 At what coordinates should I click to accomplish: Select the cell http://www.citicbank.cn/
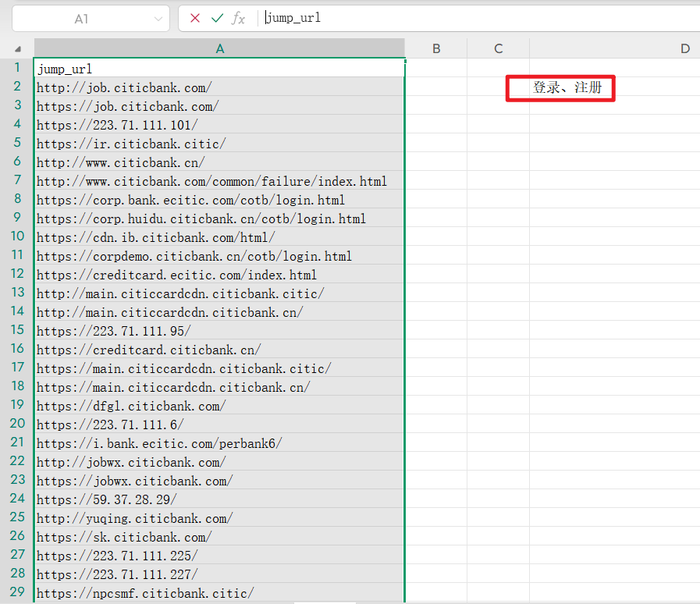[x=219, y=162]
